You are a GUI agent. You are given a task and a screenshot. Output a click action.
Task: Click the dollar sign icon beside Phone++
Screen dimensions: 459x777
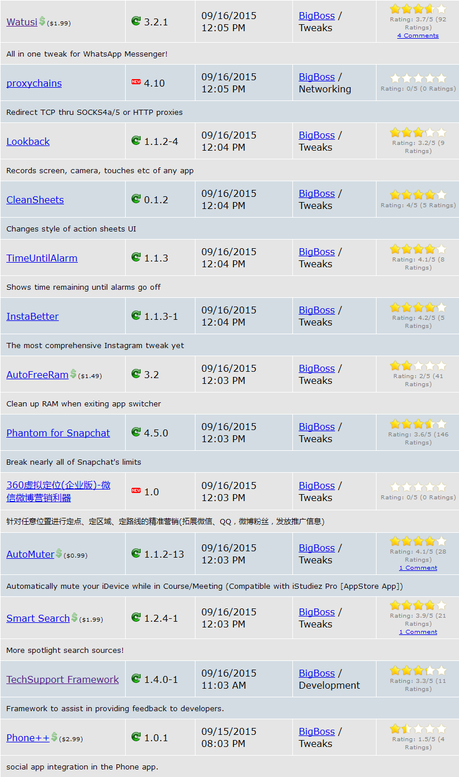(55, 737)
